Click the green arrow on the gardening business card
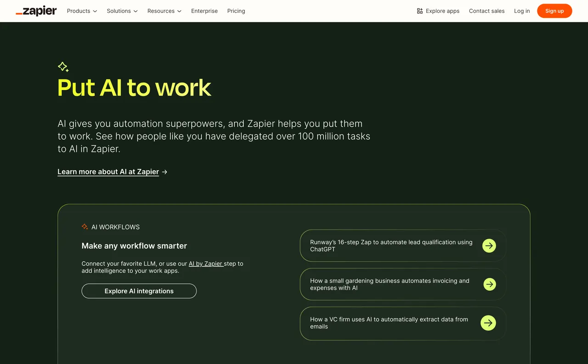588x364 pixels. click(x=490, y=284)
